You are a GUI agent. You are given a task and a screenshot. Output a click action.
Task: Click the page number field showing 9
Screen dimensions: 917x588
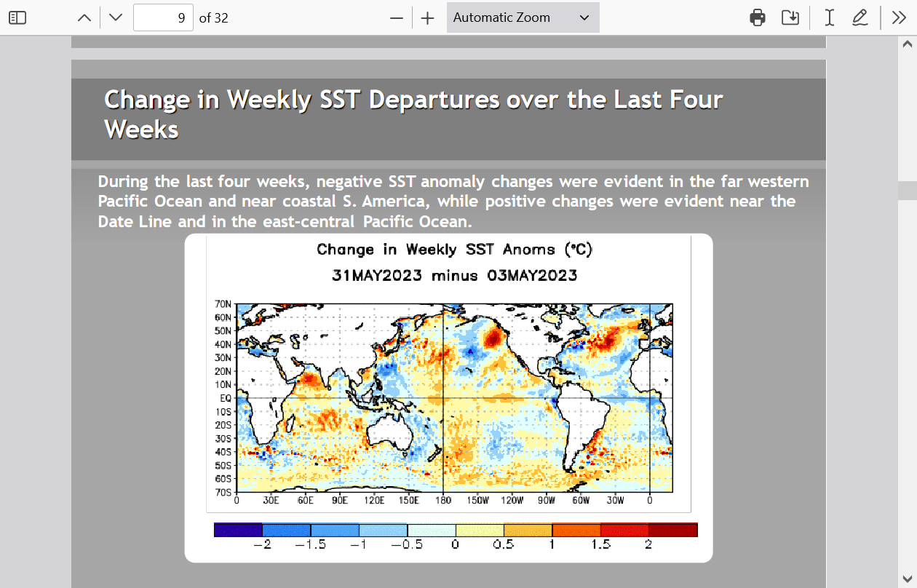point(164,17)
